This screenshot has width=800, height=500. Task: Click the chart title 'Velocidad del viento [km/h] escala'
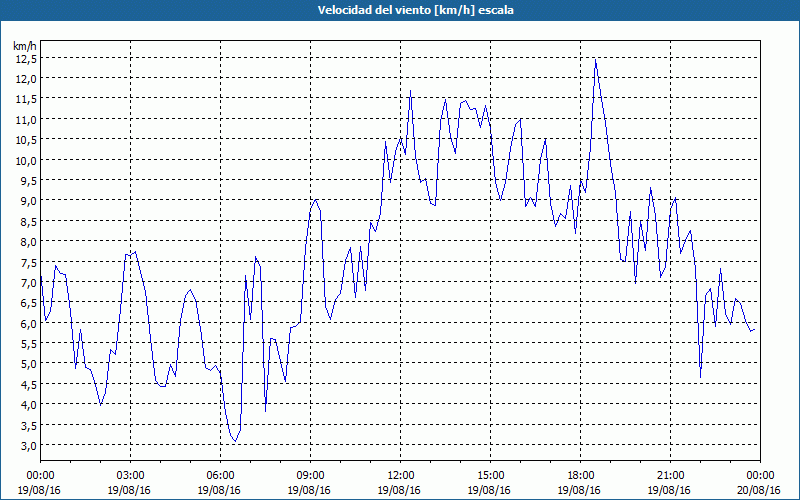415,10
